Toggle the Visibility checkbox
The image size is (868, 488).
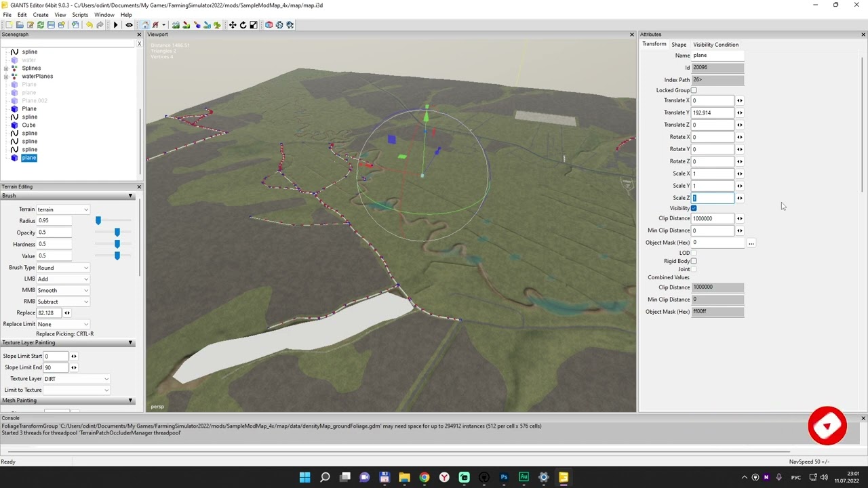pos(694,208)
